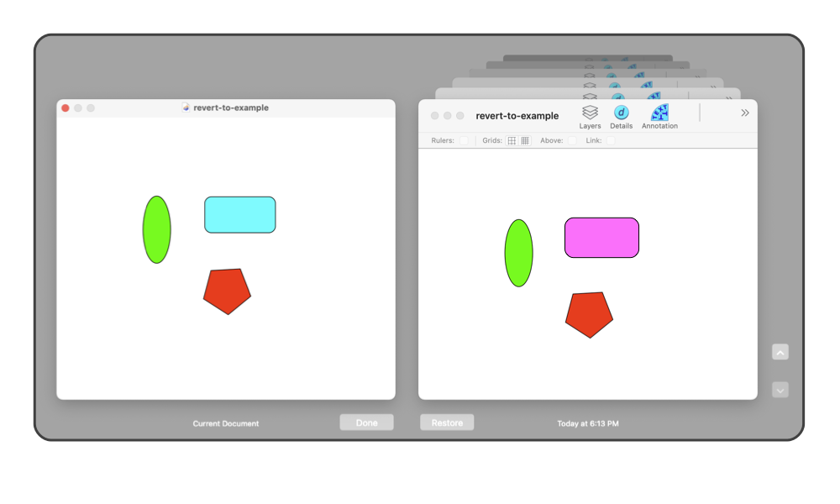Toggle the Above checkbox

coord(571,140)
